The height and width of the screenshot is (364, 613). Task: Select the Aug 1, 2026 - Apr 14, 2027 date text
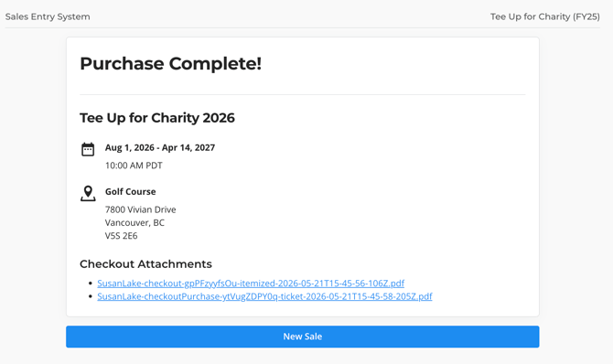tap(160, 148)
